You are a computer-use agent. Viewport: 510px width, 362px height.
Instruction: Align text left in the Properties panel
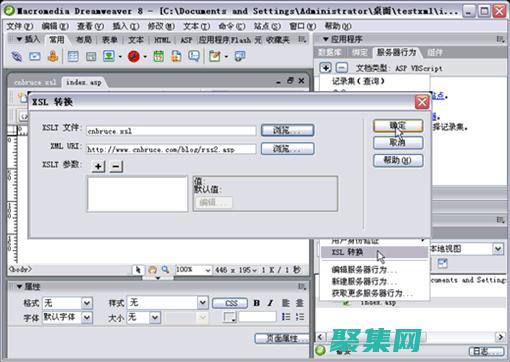click(x=285, y=303)
